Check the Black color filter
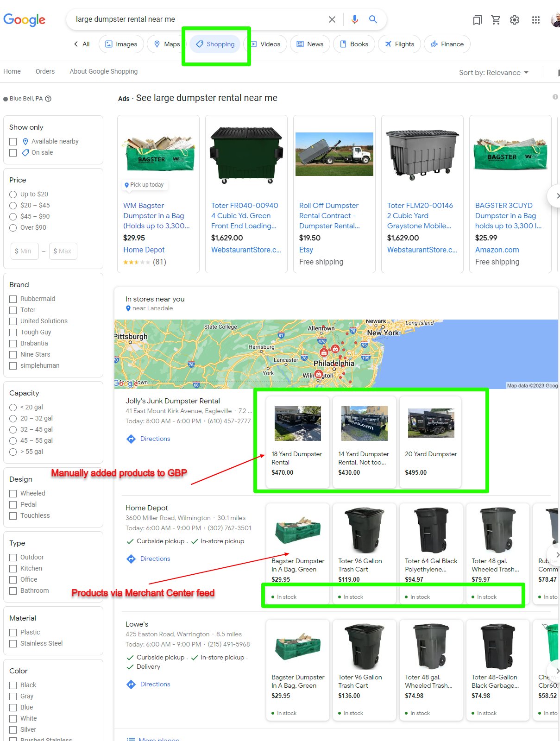 pyautogui.click(x=13, y=685)
